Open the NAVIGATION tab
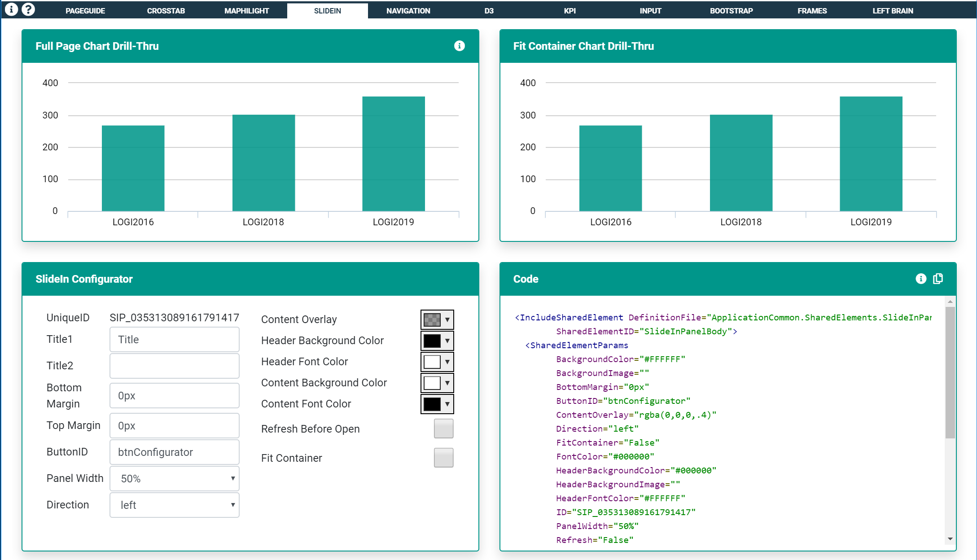Viewport: 977px width, 560px height. click(408, 11)
